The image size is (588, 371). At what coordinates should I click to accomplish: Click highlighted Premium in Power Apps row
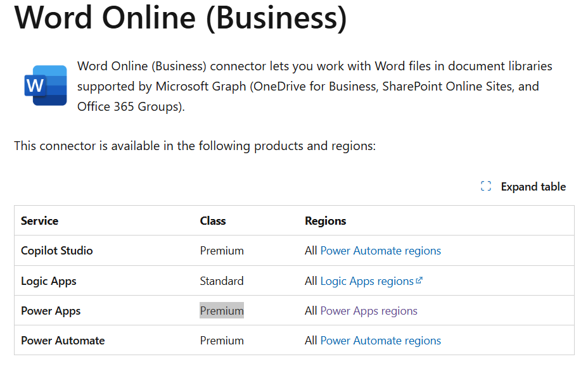[x=222, y=311]
